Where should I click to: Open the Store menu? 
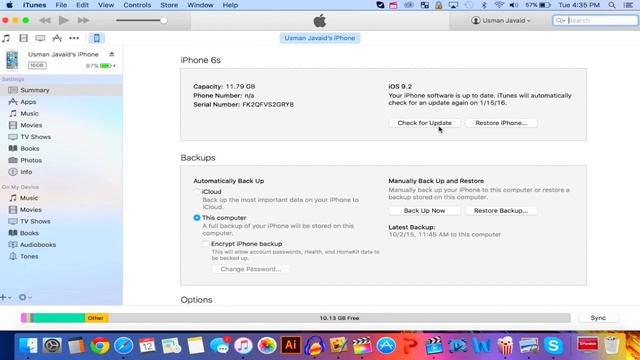(x=169, y=5)
